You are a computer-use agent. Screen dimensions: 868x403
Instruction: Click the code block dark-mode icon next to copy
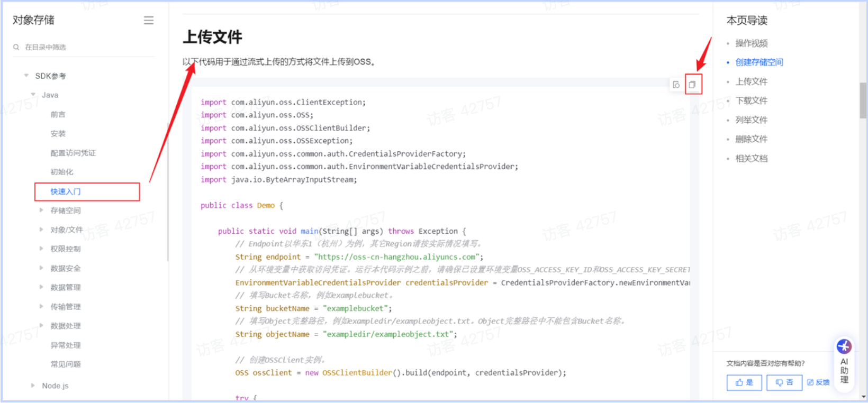point(676,85)
